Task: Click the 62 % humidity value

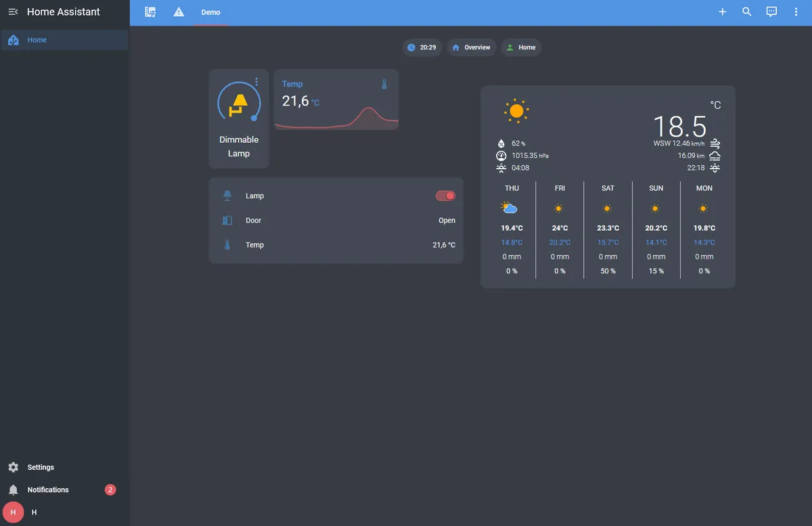Action: 518,144
